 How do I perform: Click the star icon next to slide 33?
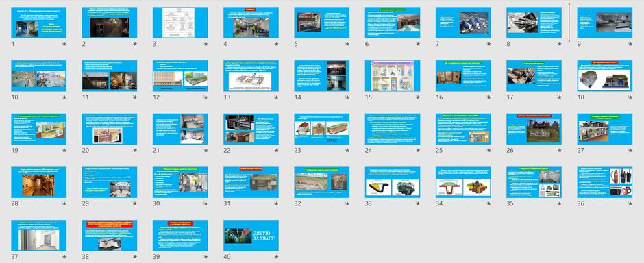[418, 203]
